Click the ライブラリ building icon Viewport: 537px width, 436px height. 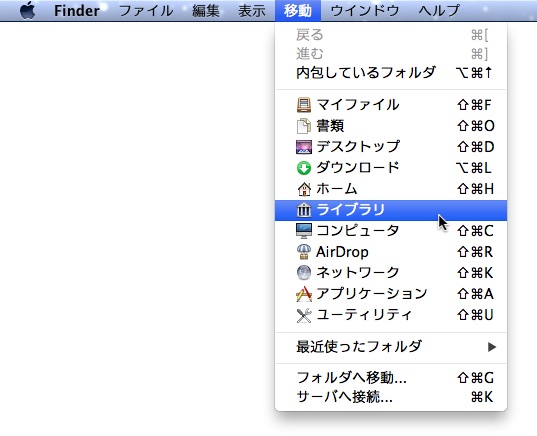pos(304,210)
